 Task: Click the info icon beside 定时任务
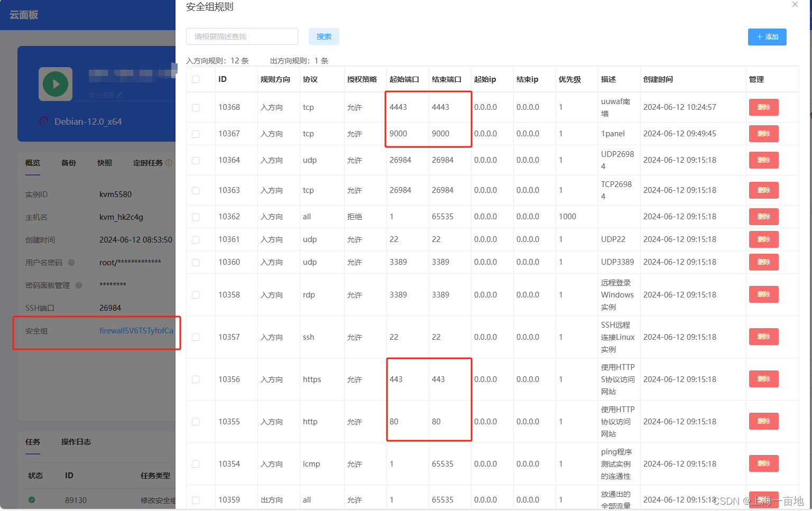click(169, 163)
